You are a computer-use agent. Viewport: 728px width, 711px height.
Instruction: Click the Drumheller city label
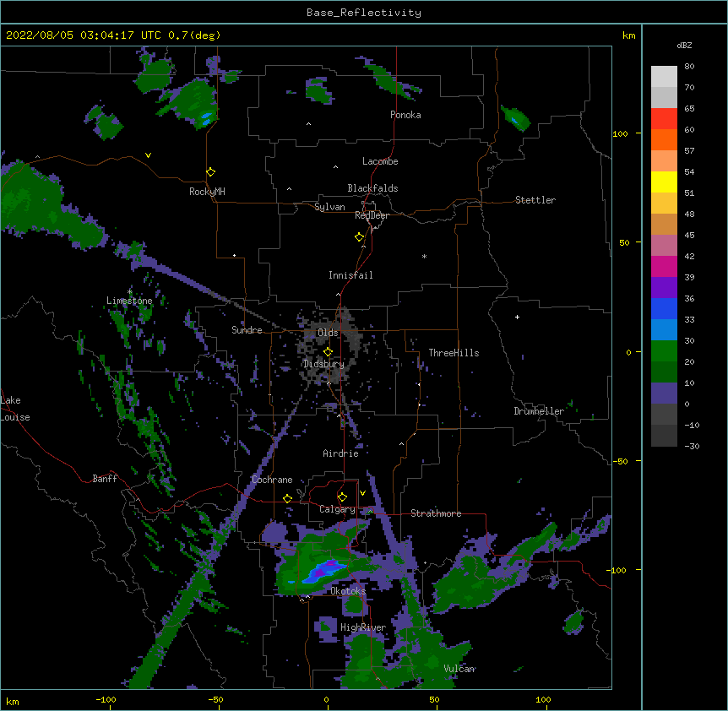(539, 411)
